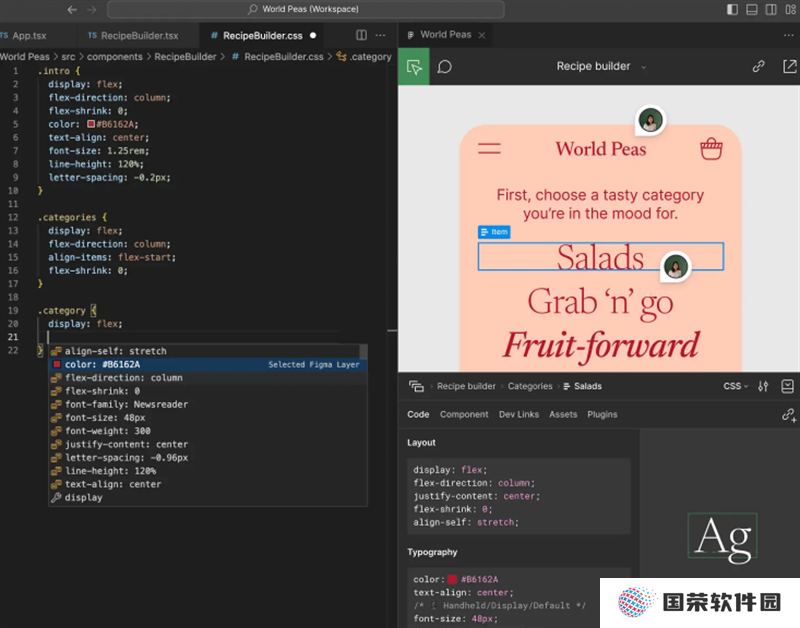Toggle the bottom panel layout
Screen dimensions: 800x628
[752, 9]
